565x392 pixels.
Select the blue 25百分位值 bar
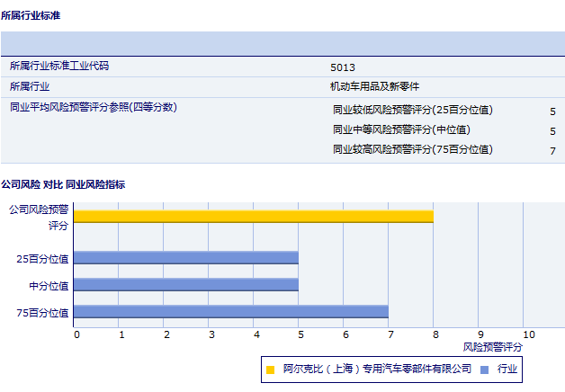point(186,258)
